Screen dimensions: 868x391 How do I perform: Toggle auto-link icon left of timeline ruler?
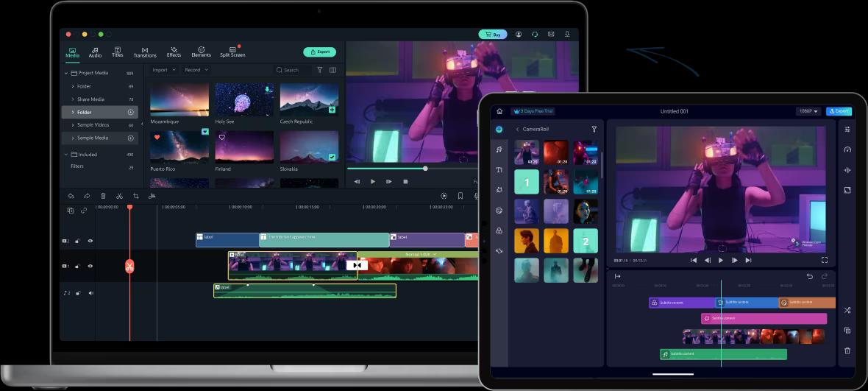(84, 211)
